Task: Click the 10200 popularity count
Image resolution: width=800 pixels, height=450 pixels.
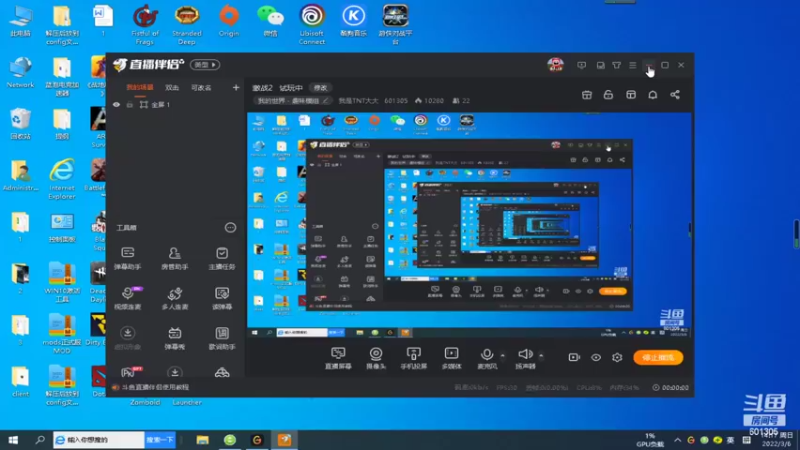Action: click(429, 101)
